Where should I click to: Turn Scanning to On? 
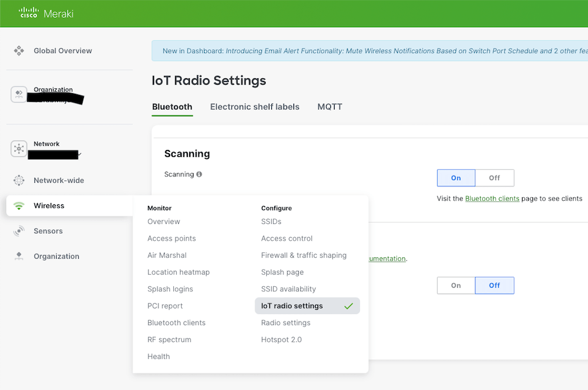click(x=456, y=178)
